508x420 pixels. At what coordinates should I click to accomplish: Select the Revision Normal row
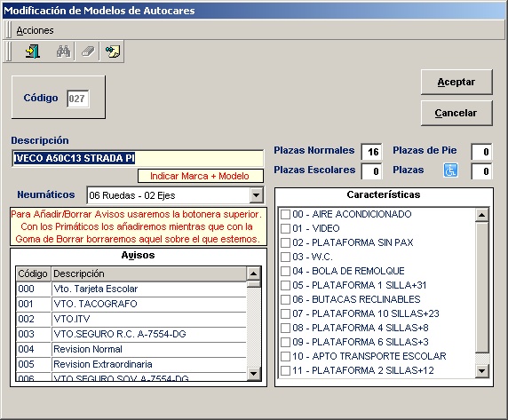(131, 349)
